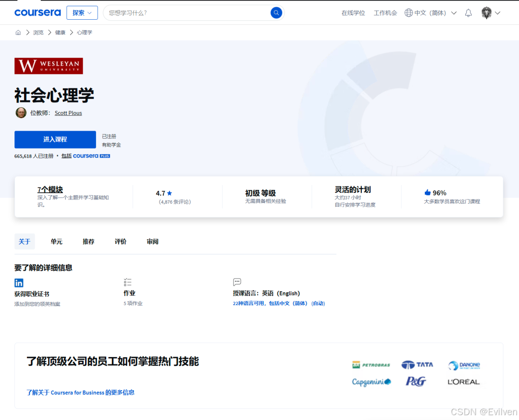Click the 灵活的计划 heading

(x=353, y=189)
